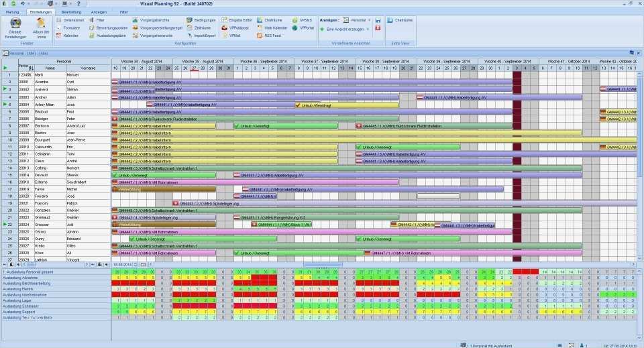
Task: Open Filter configuration in ribbon
Action: tap(97, 20)
